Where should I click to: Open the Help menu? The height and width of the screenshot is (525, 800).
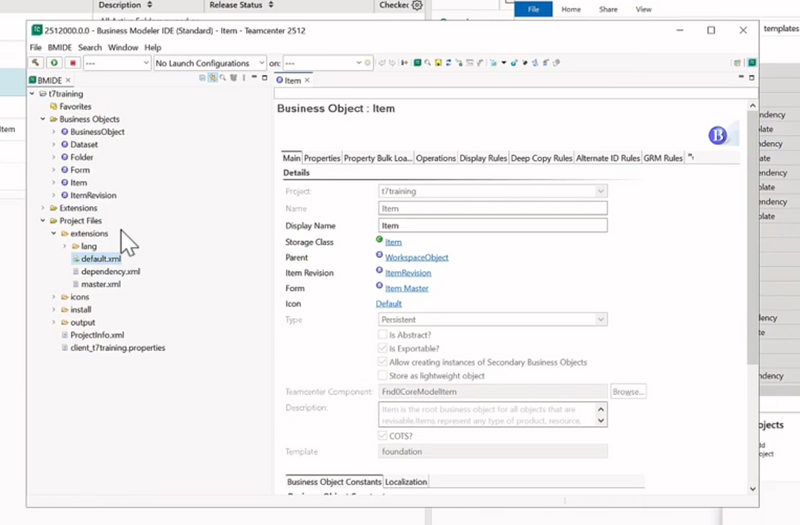click(153, 47)
